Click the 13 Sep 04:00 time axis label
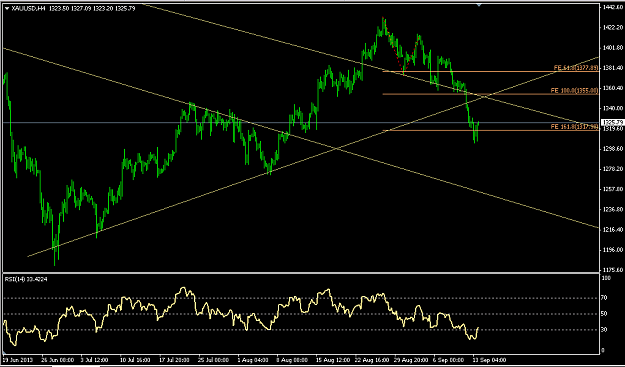Viewport: 625px width, 367px height. [x=489, y=360]
